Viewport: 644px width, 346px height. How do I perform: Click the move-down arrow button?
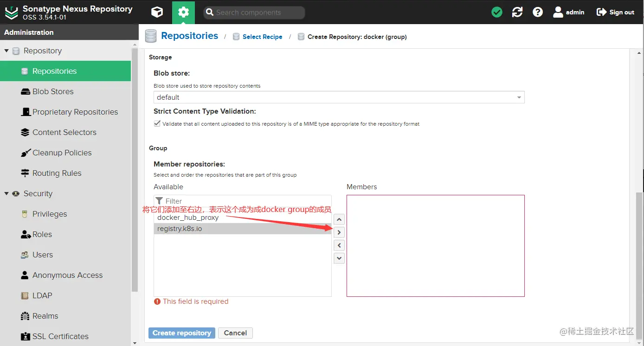pyautogui.click(x=339, y=258)
